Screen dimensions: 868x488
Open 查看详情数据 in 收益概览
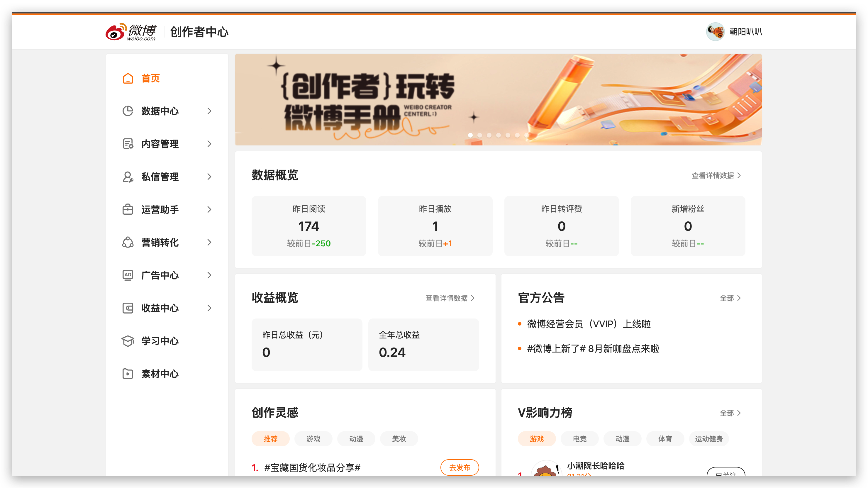click(450, 298)
